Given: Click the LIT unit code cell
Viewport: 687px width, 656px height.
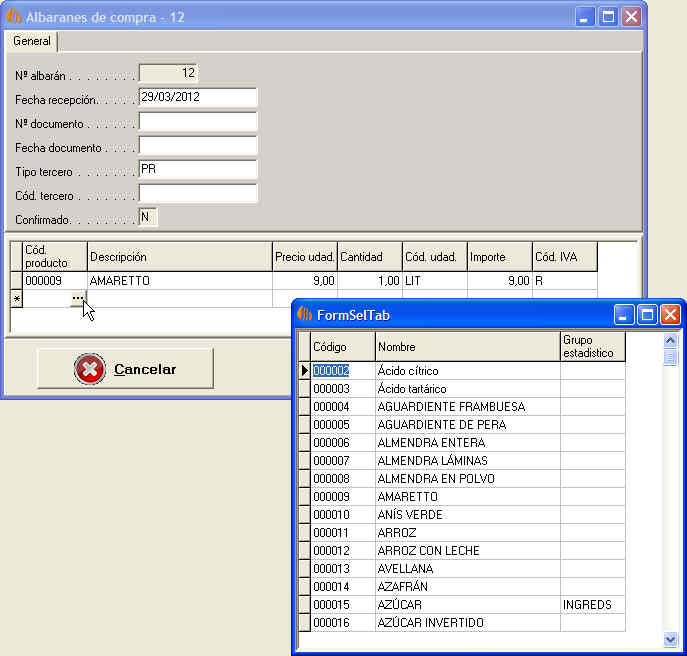Looking at the screenshot, I should click(435, 281).
